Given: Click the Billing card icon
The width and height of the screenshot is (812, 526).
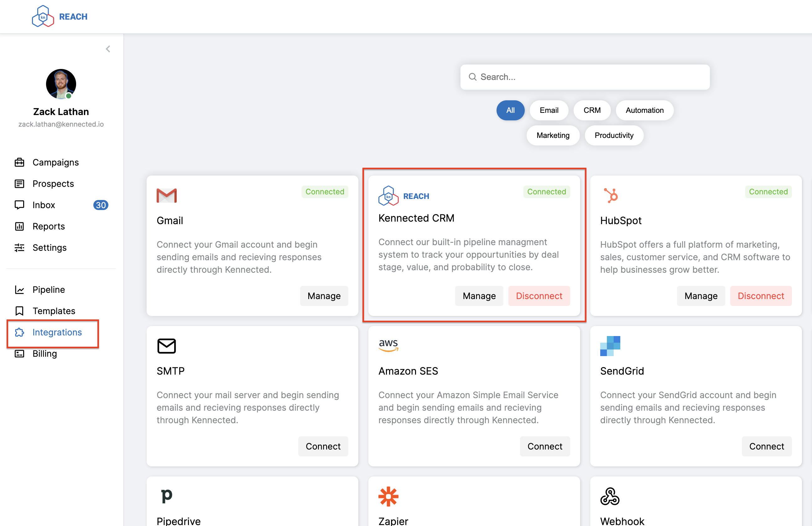Looking at the screenshot, I should pyautogui.click(x=19, y=354).
